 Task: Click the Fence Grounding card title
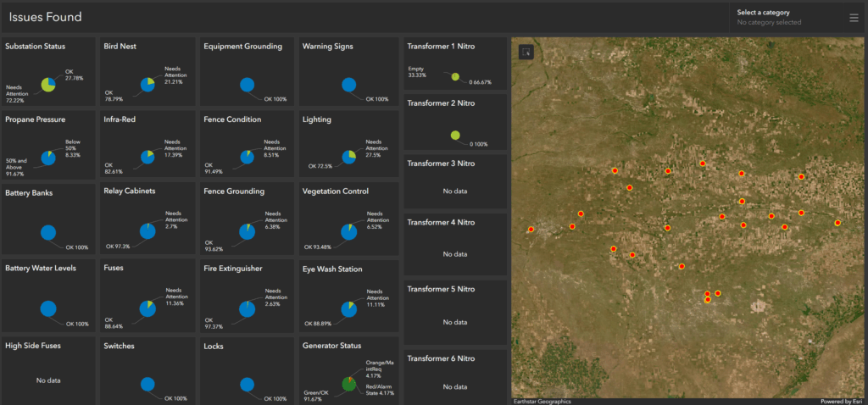tap(234, 191)
